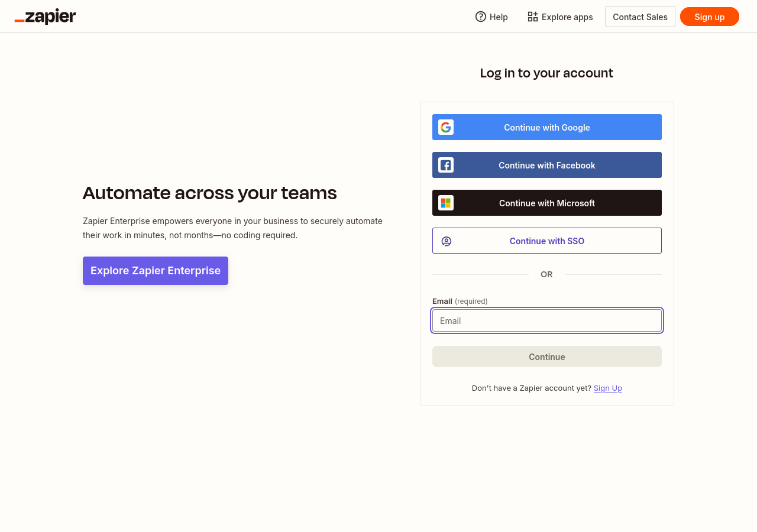Click the Zapier logo in header
This screenshot has height=532, width=757.
(x=46, y=17)
